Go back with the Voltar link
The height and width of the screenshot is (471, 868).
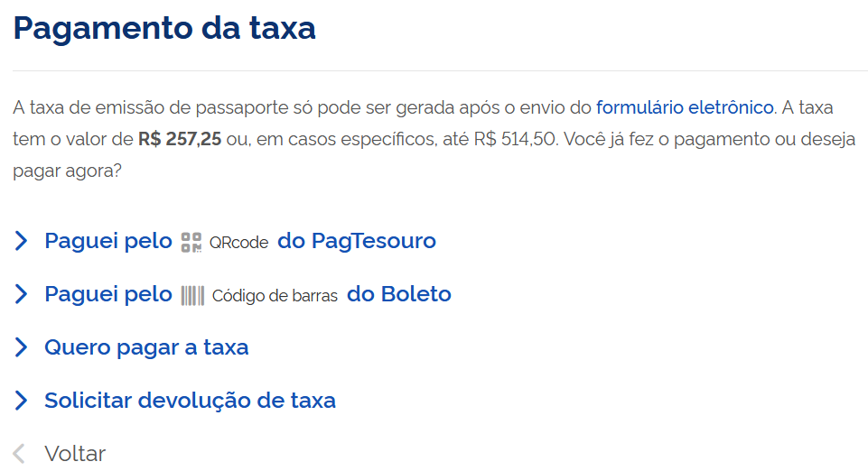tap(75, 453)
